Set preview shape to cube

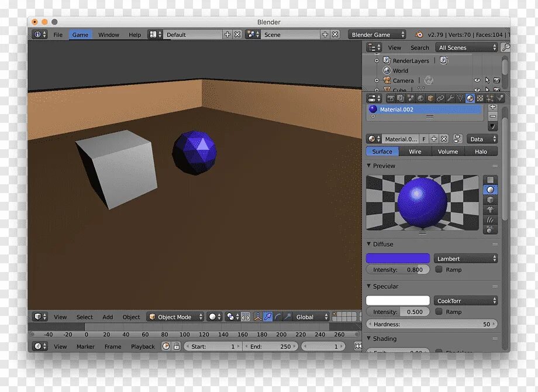click(x=490, y=200)
